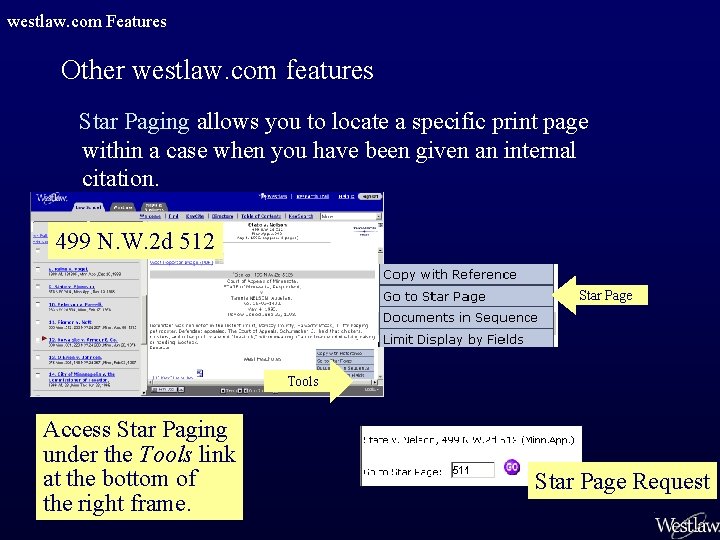The height and width of the screenshot is (540, 720).
Task: Open the West Reporter Image (PDF) link
Action: pos(181,262)
